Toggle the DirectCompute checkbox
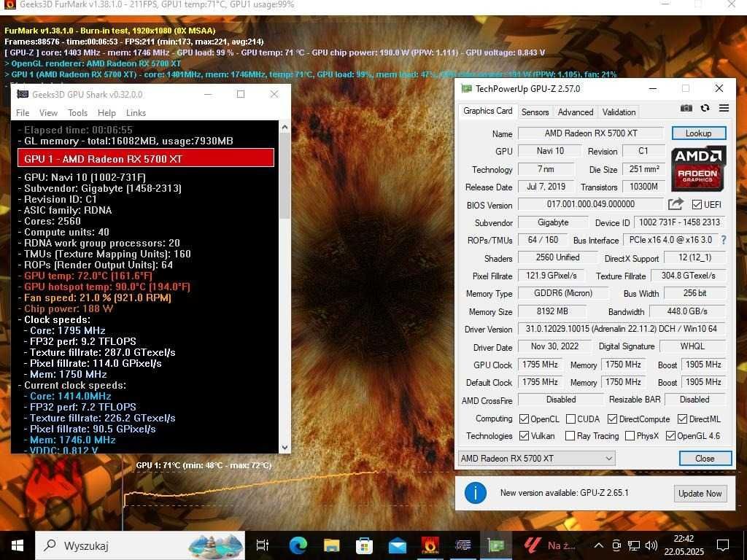The height and width of the screenshot is (560, 747). 612,419
